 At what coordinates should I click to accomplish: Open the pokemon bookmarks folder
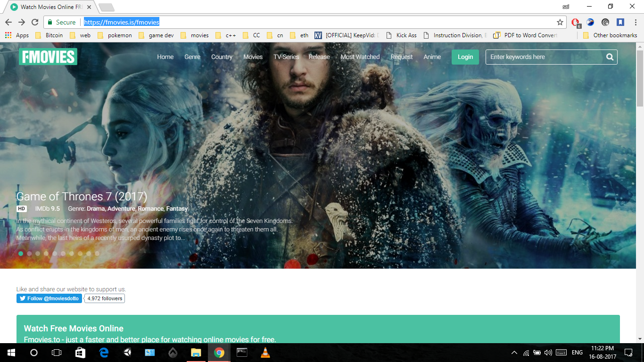pyautogui.click(x=115, y=35)
